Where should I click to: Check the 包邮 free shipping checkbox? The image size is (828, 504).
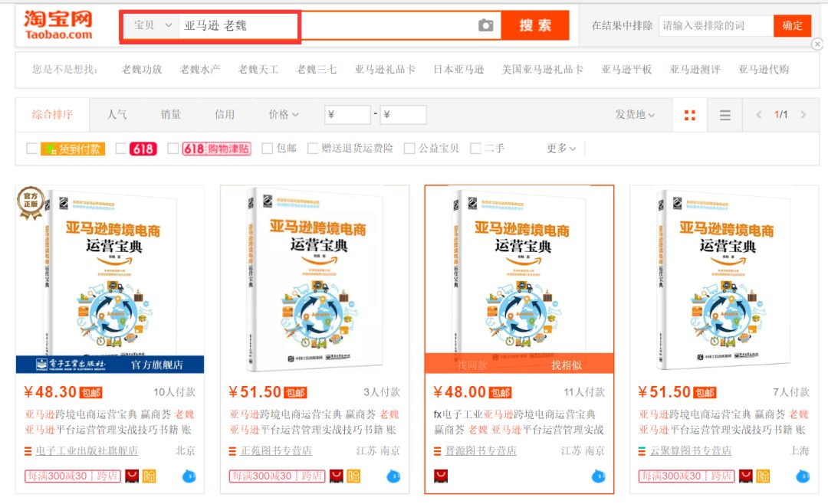[268, 149]
